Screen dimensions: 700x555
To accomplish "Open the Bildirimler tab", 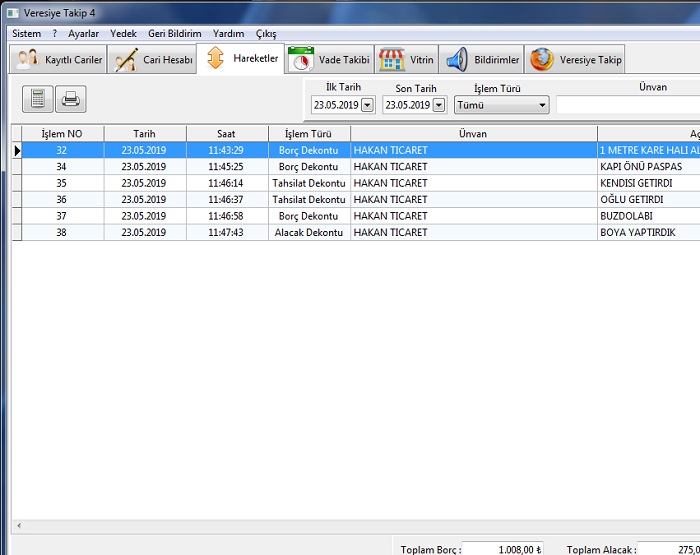I will coord(481,59).
